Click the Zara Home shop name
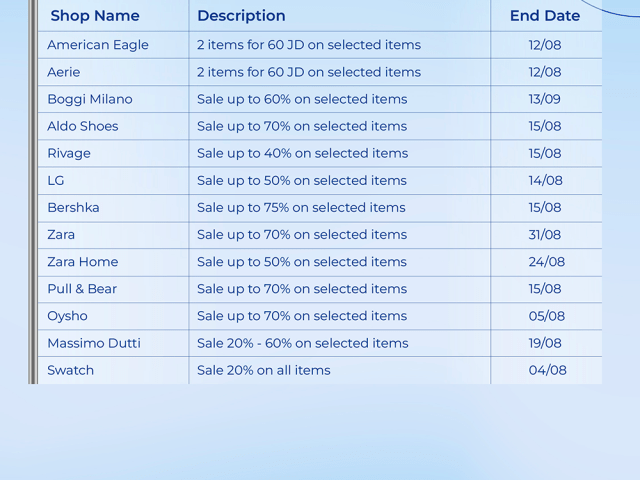 (x=83, y=261)
